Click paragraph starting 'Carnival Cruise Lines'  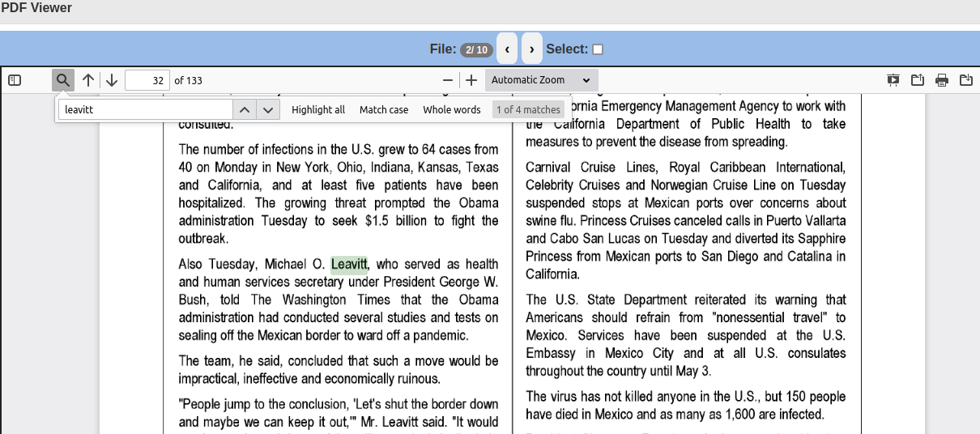(x=686, y=220)
